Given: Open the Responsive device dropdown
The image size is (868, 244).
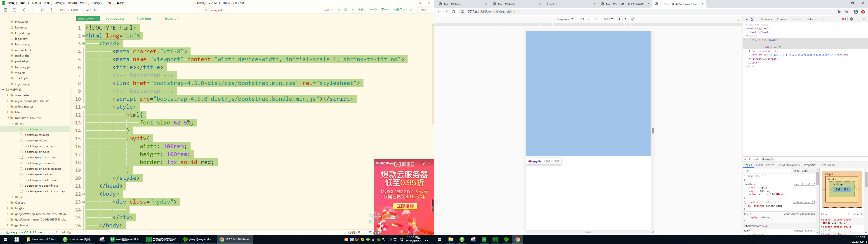Looking at the screenshot, I should tap(565, 19).
